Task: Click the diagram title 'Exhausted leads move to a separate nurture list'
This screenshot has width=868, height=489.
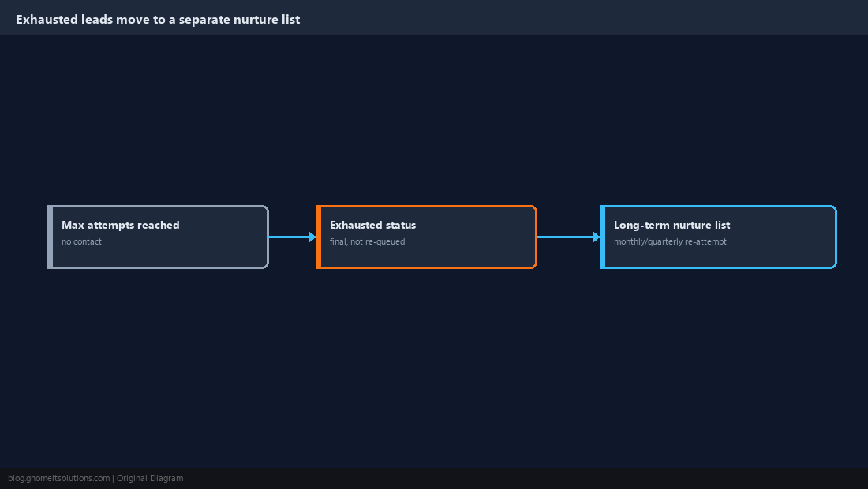Action: click(x=158, y=20)
